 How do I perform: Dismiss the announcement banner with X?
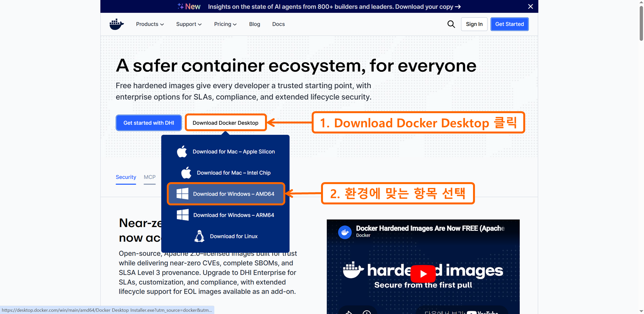pos(531,6)
